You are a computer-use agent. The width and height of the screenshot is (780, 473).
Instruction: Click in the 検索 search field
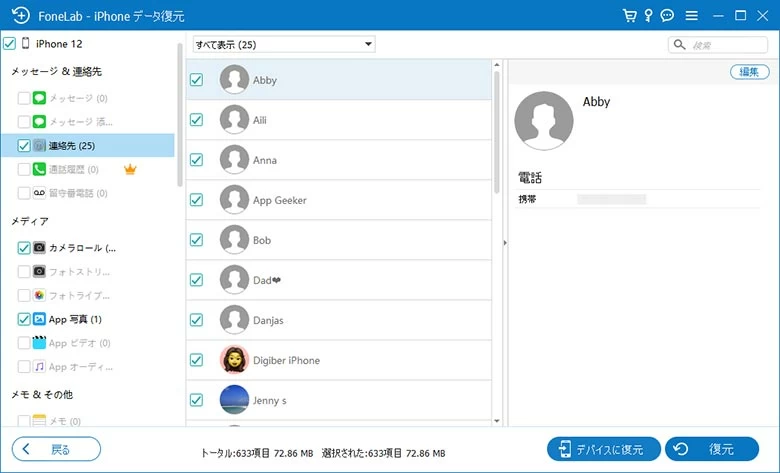pos(718,45)
